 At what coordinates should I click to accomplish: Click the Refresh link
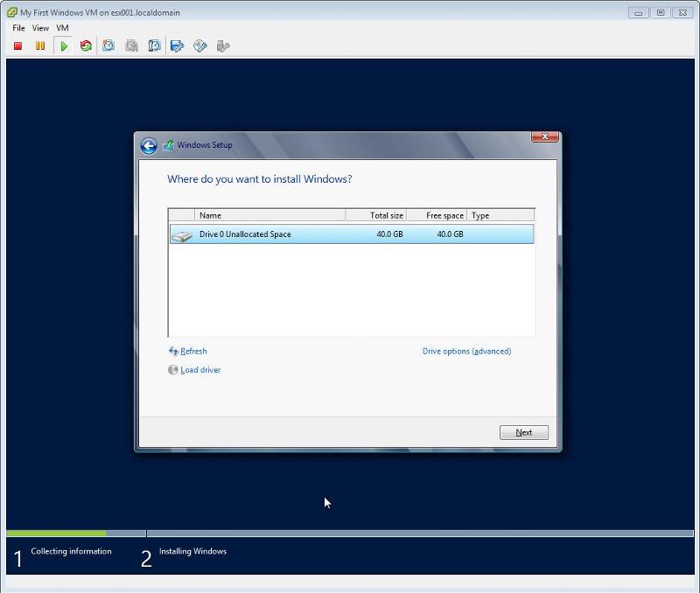[x=193, y=351]
